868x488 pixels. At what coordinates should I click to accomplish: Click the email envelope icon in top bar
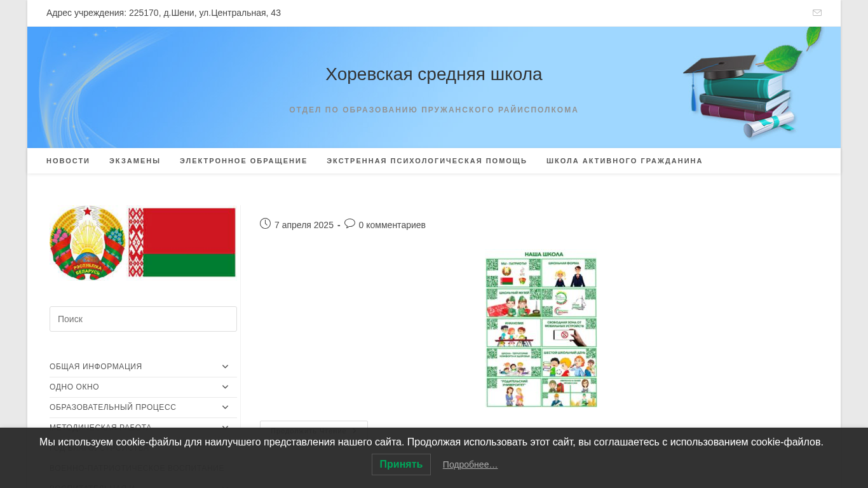[x=817, y=13]
